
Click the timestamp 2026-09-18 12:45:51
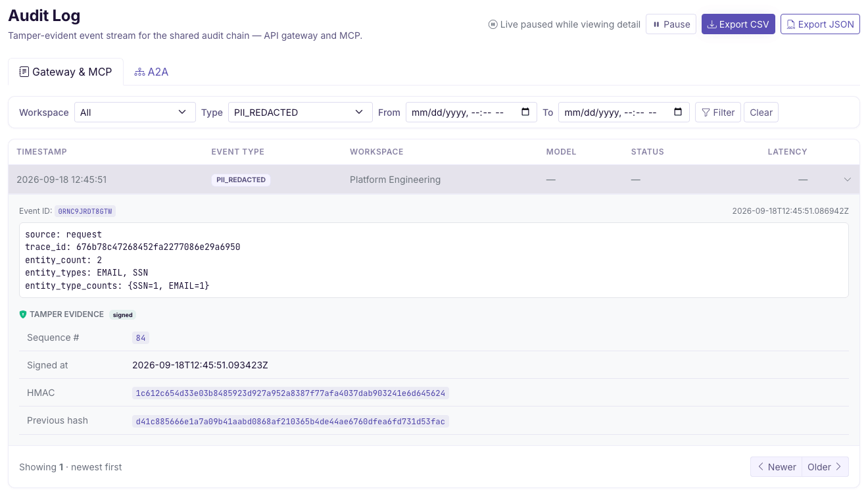tap(62, 180)
